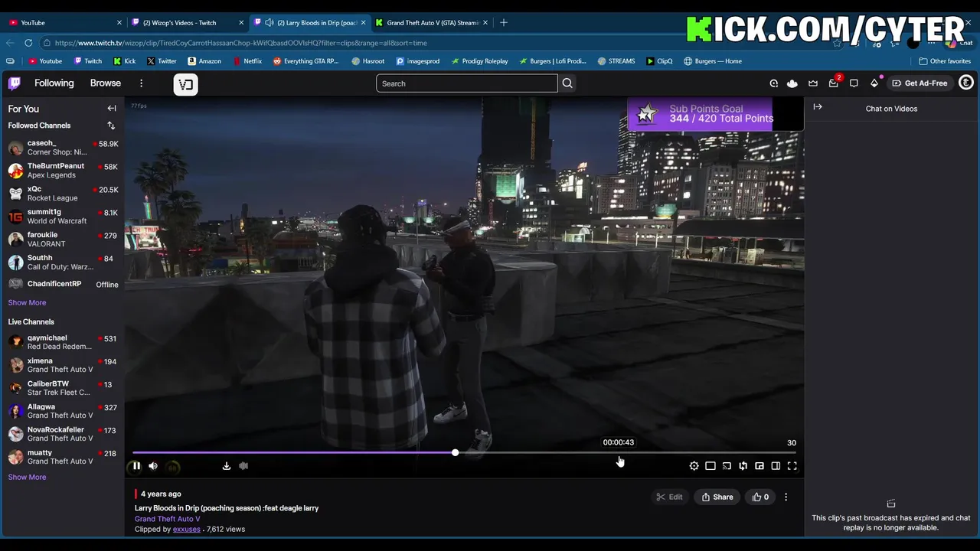Open the Twitch home logo

pos(15,83)
